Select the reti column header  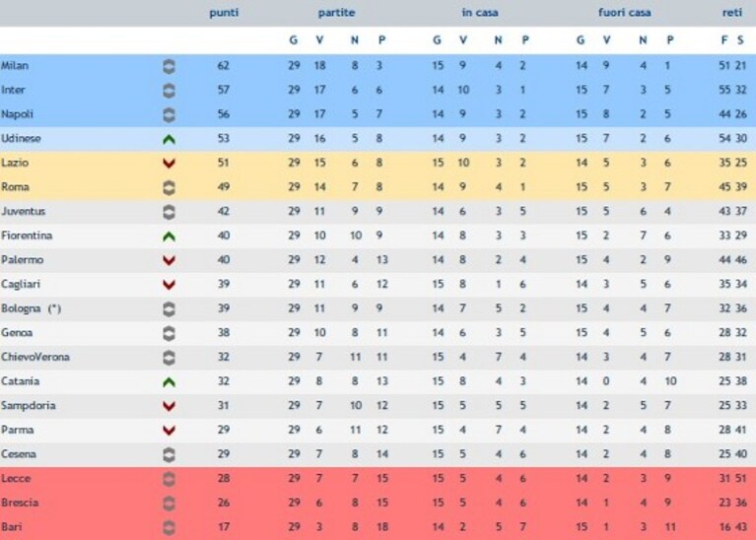click(732, 13)
